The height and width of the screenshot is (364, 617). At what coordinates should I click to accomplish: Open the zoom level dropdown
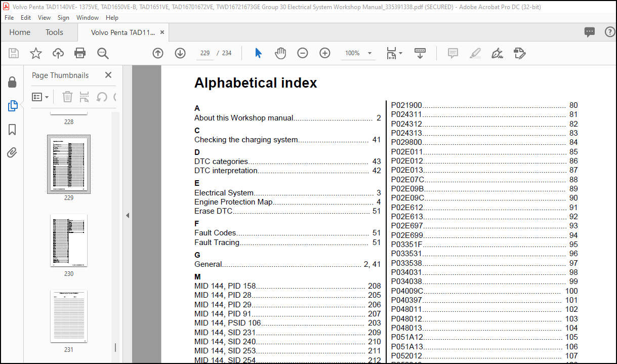(x=369, y=53)
